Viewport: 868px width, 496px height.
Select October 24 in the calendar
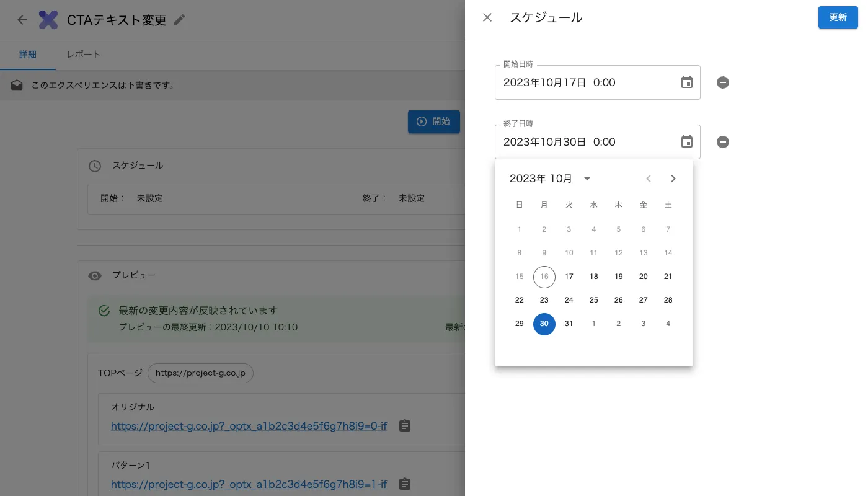tap(569, 300)
